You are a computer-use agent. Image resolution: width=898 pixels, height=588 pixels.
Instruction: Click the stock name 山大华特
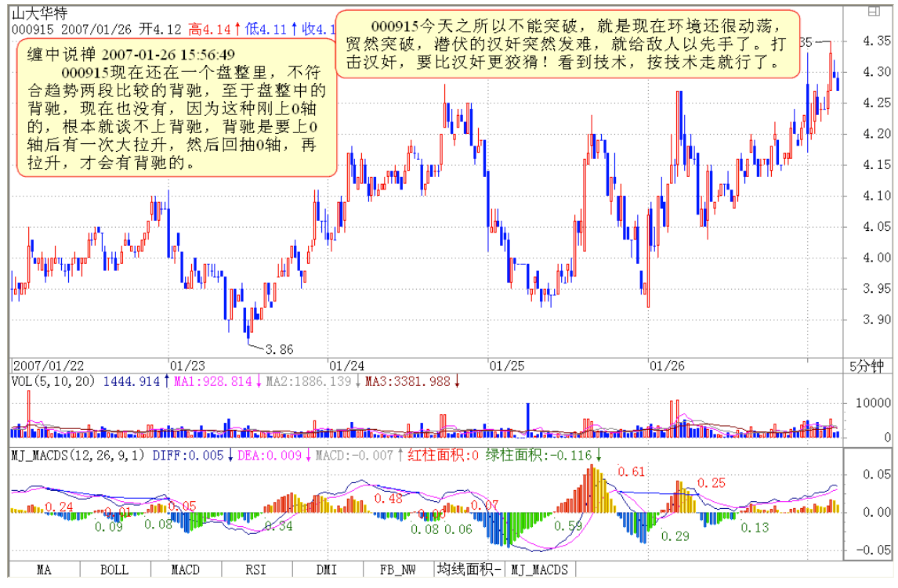click(x=39, y=13)
